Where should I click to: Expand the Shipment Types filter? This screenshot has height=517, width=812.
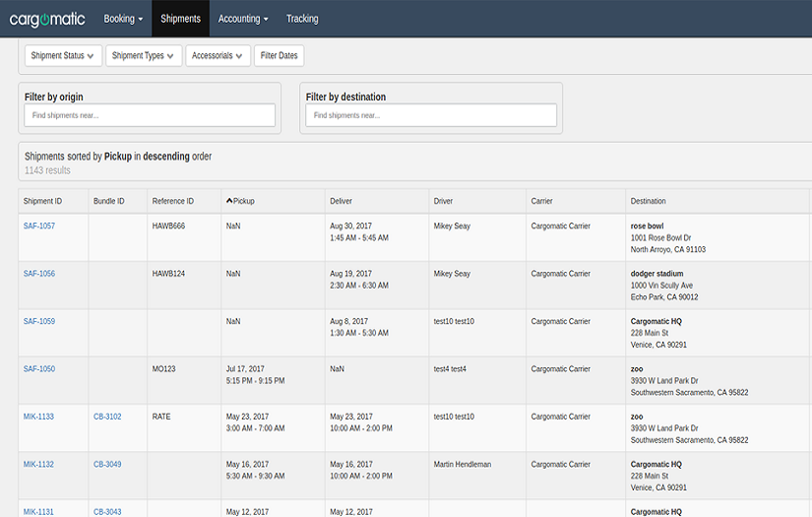coord(144,55)
